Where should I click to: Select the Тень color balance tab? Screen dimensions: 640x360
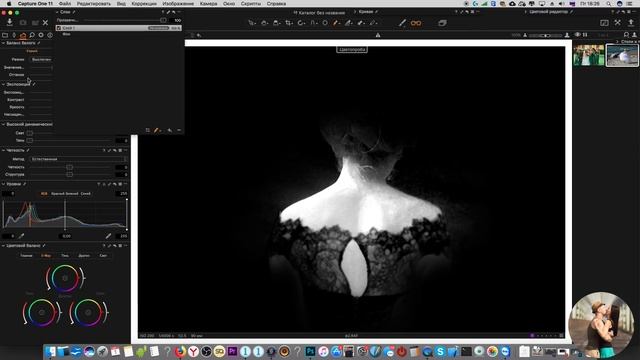coord(65,256)
